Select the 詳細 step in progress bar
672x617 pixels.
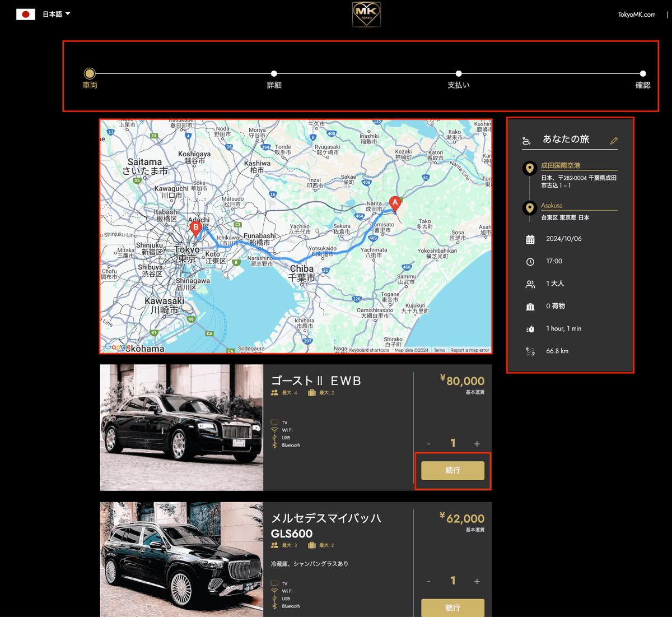(274, 74)
